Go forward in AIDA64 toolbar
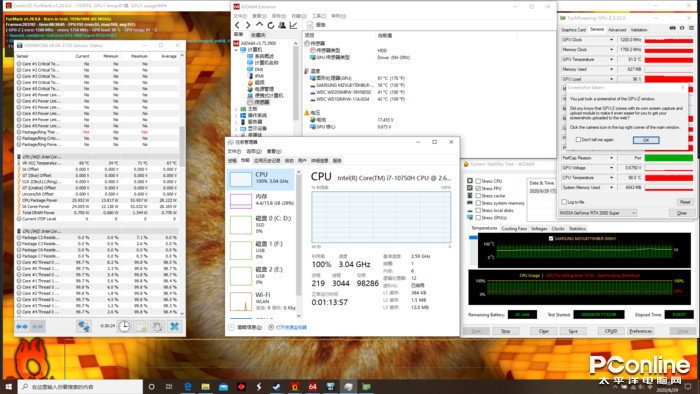 (x=248, y=25)
